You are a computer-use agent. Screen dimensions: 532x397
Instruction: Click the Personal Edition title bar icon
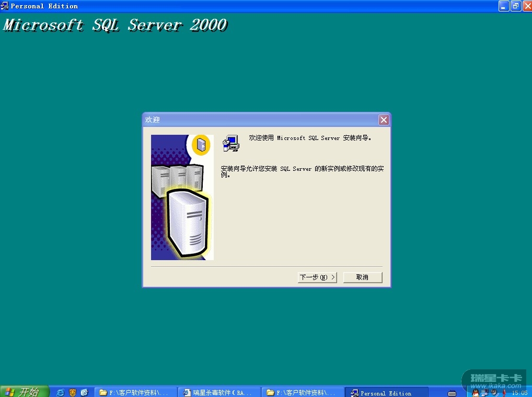5,6
